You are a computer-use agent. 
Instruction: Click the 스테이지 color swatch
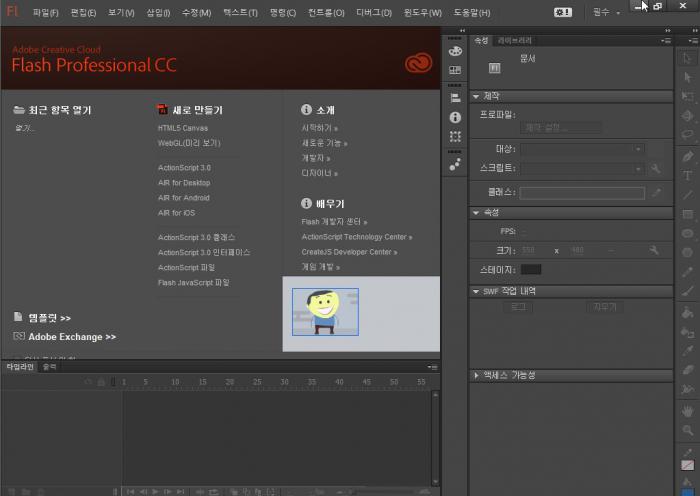[x=531, y=269]
